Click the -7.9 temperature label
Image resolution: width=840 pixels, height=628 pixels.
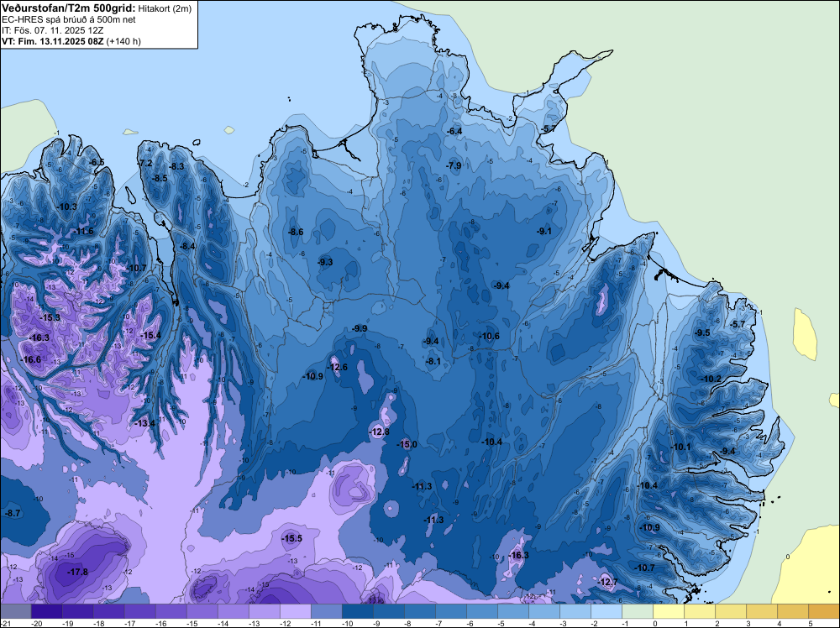pyautogui.click(x=454, y=166)
